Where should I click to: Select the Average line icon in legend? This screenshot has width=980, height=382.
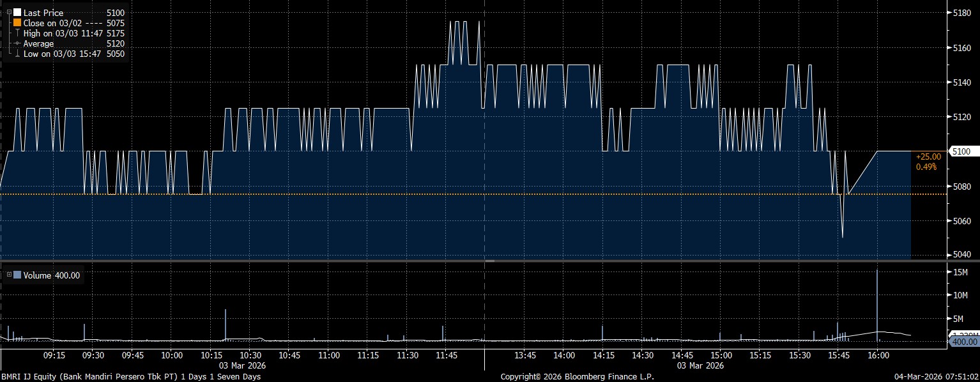17,43
